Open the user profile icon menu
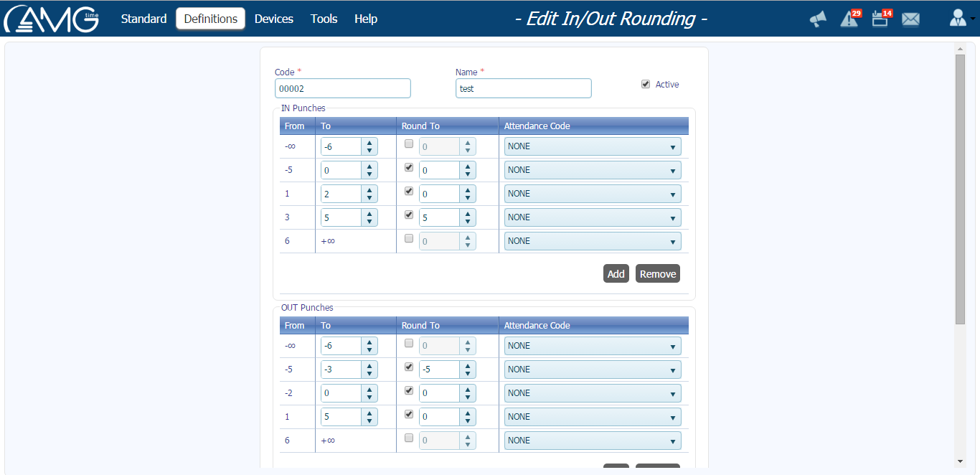The image size is (980, 475). (x=958, y=19)
